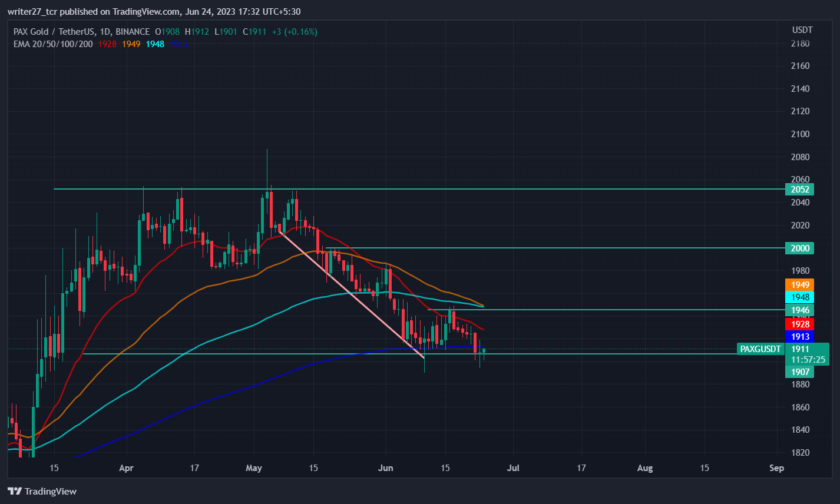
Task: Click the orange 1949 EMA price tag
Action: (800, 285)
